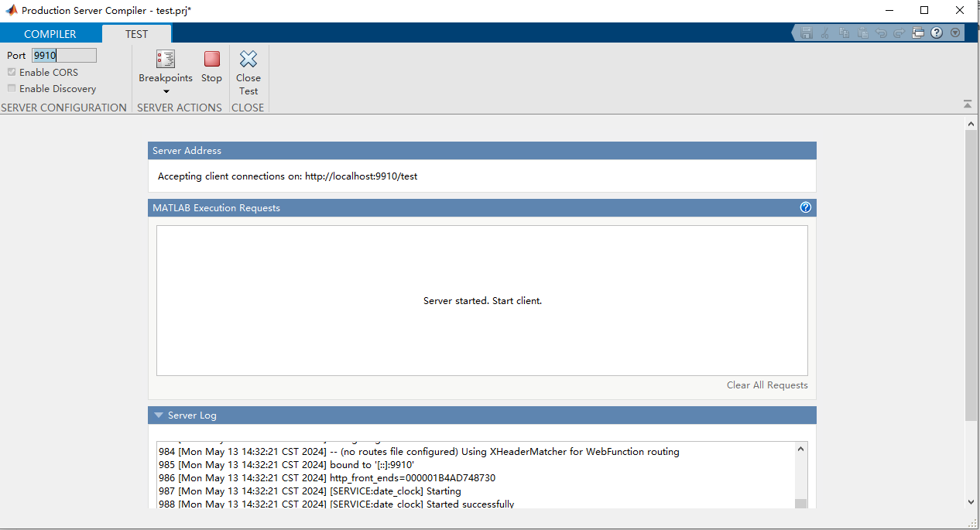Maximize the Production Server Compiler window

[924, 10]
